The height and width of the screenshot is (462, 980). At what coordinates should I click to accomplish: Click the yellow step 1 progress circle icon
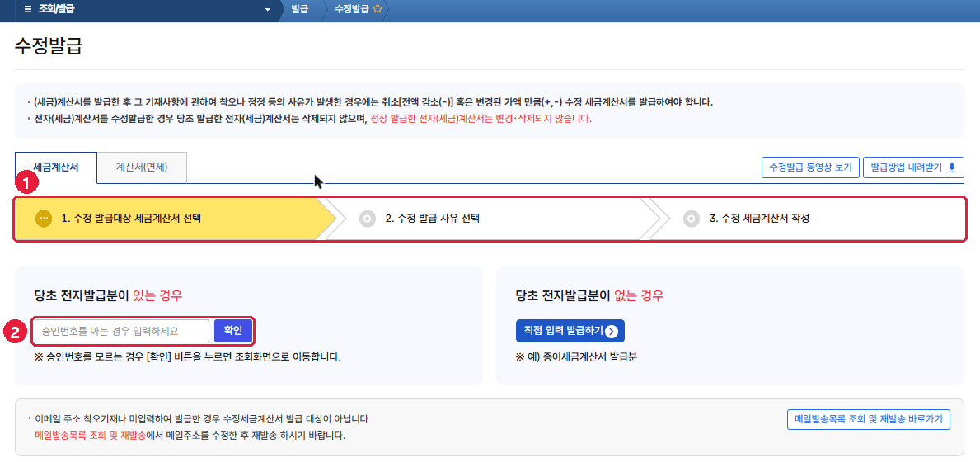(x=44, y=219)
